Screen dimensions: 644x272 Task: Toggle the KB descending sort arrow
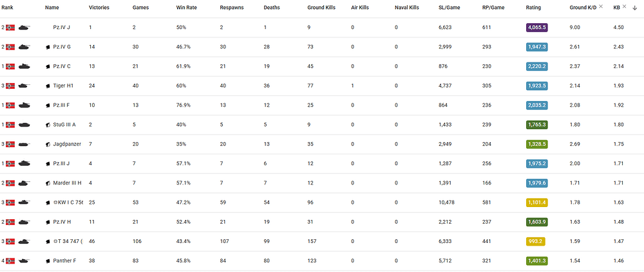point(634,7)
